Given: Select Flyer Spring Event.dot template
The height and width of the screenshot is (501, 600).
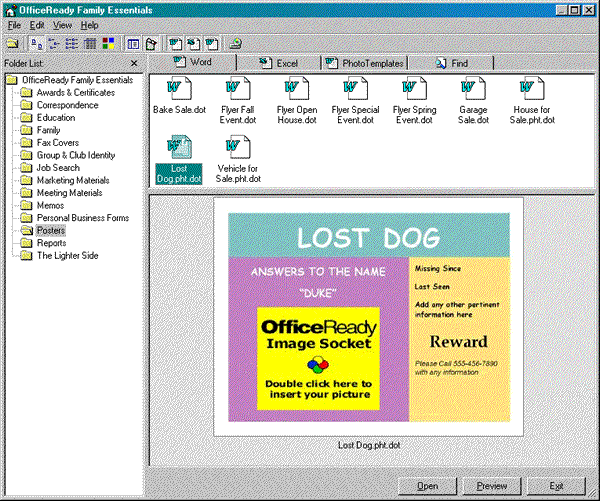Looking at the screenshot, I should pyautogui.click(x=414, y=100).
